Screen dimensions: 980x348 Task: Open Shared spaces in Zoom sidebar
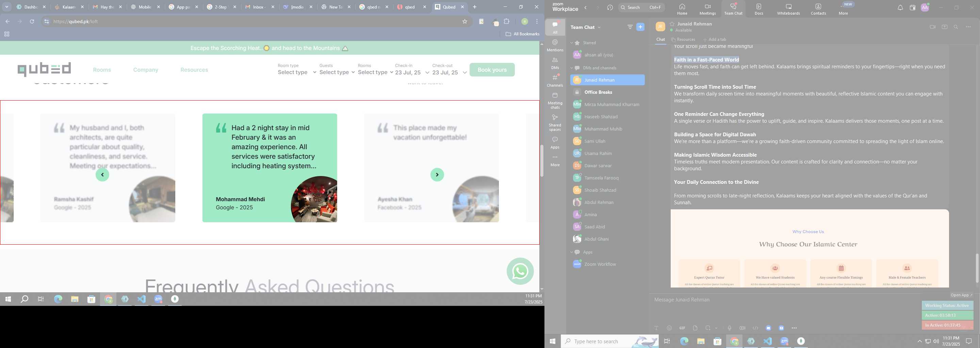[555, 122]
